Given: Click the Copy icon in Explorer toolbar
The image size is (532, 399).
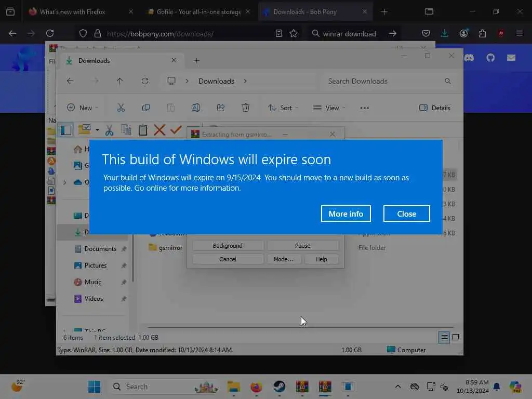Looking at the screenshot, I should point(146,108).
